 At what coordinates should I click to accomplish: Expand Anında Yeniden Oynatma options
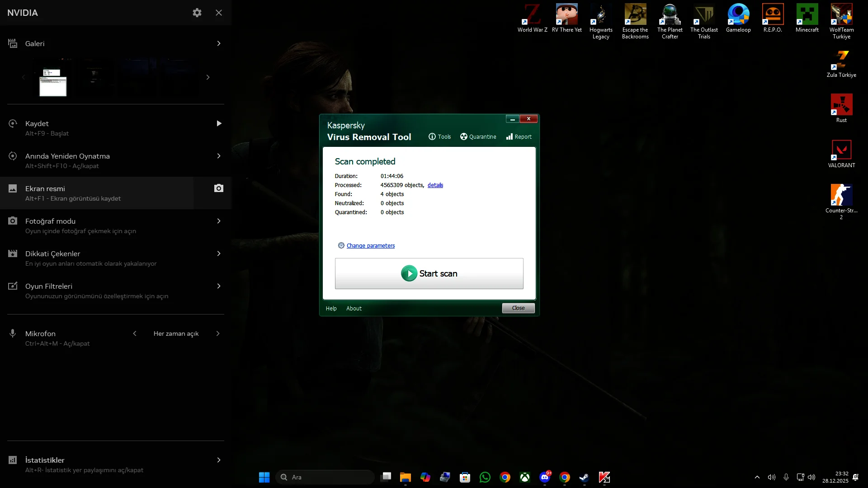pyautogui.click(x=219, y=156)
